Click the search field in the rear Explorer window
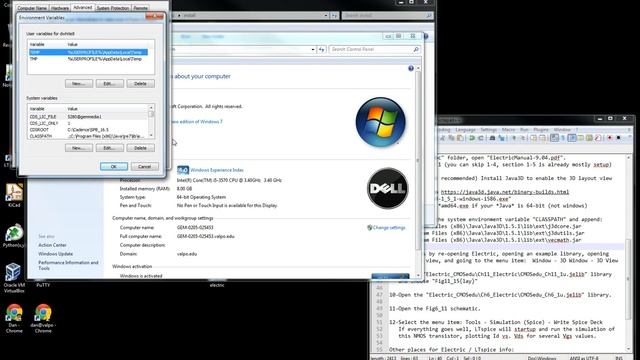The image size is (640, 360). 387,16
